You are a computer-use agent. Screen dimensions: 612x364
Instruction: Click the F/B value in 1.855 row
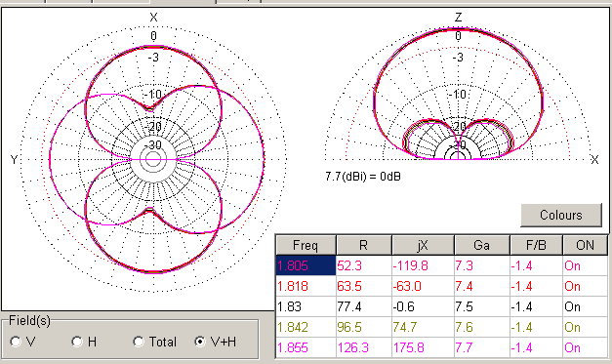coord(536,347)
